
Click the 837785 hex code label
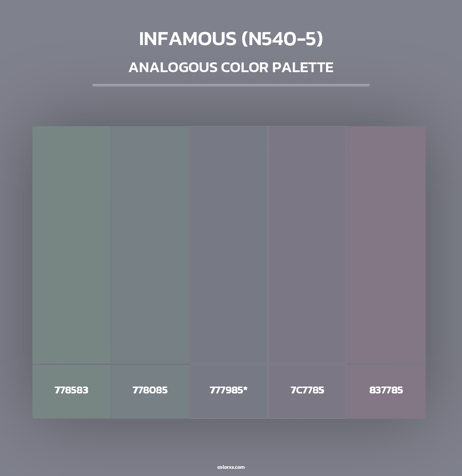pos(386,390)
